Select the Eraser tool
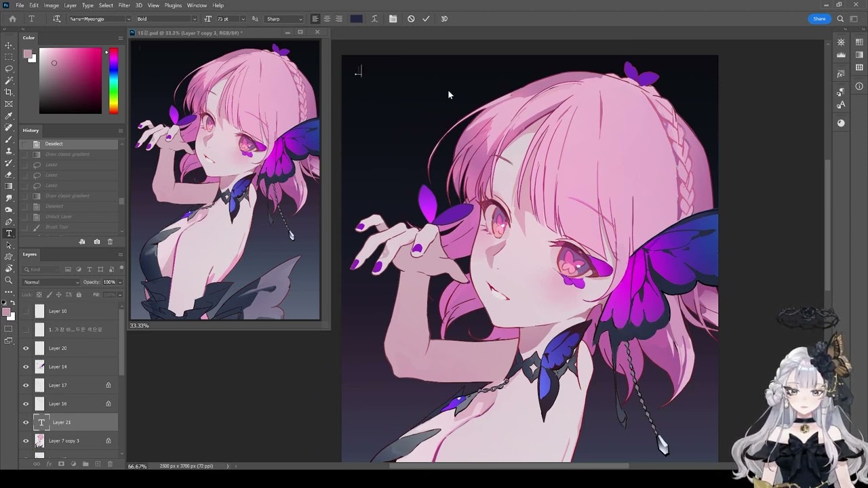Viewport: 868px width, 488px height. tap(9, 174)
